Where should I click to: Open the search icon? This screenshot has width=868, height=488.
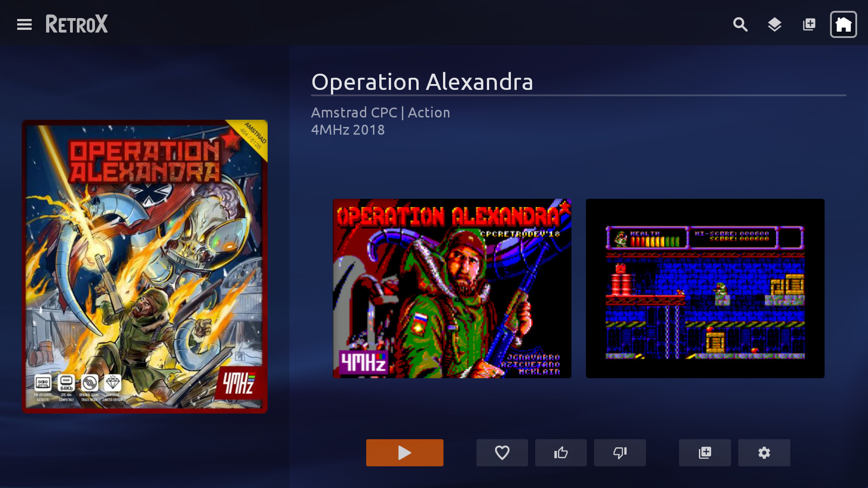pos(740,24)
